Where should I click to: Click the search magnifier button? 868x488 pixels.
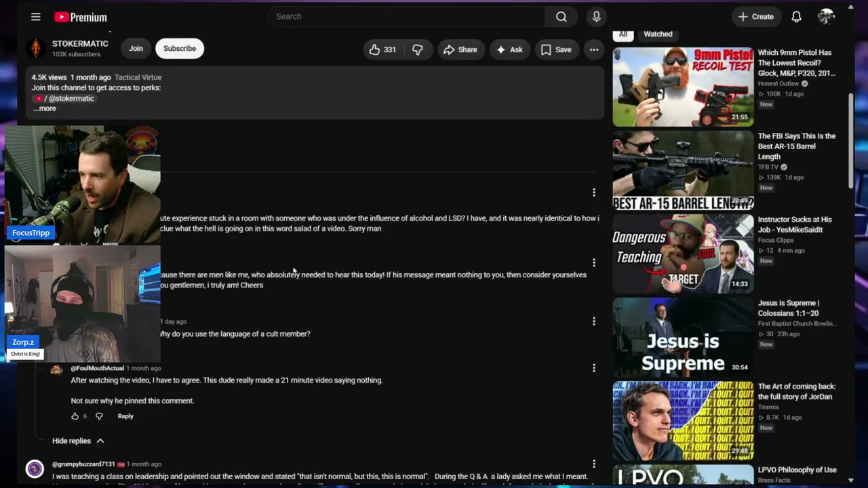coord(561,16)
